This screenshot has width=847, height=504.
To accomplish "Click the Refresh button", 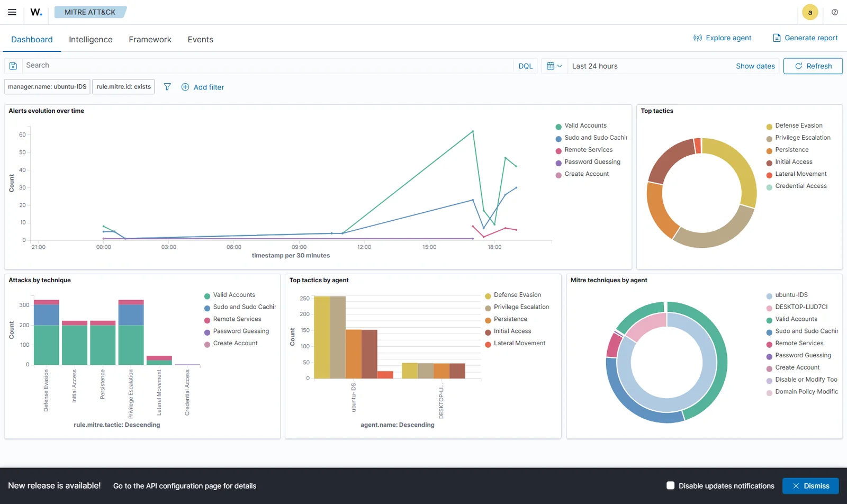I will (813, 66).
